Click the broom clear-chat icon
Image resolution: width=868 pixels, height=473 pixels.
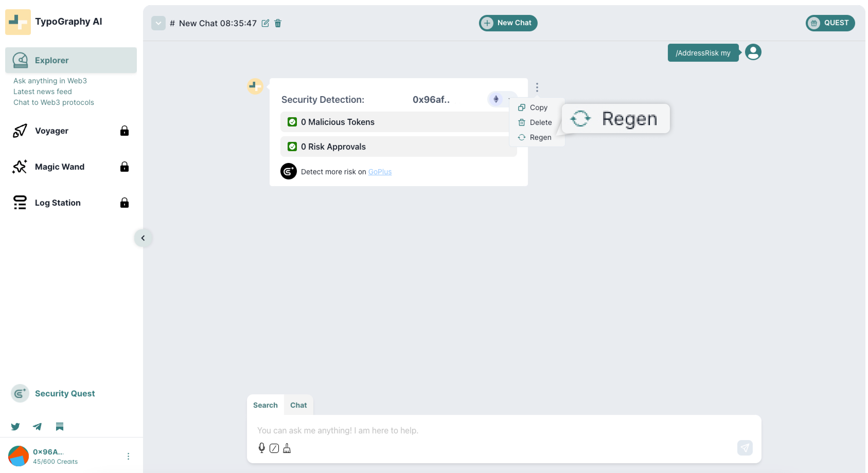tap(287, 448)
